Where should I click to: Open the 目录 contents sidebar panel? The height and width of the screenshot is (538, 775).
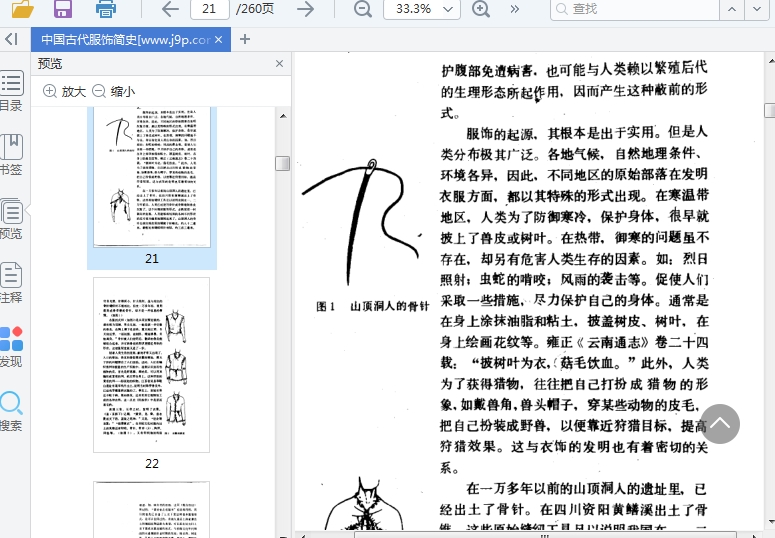[11, 91]
